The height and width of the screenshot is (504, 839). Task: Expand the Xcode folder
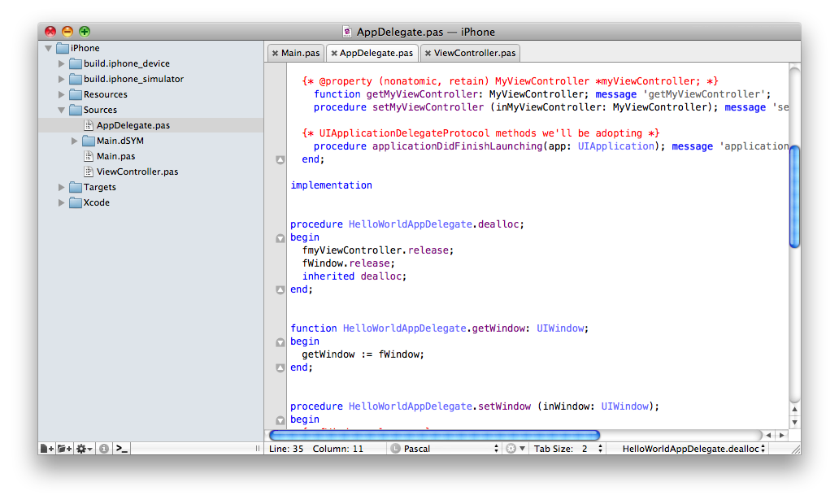62,202
